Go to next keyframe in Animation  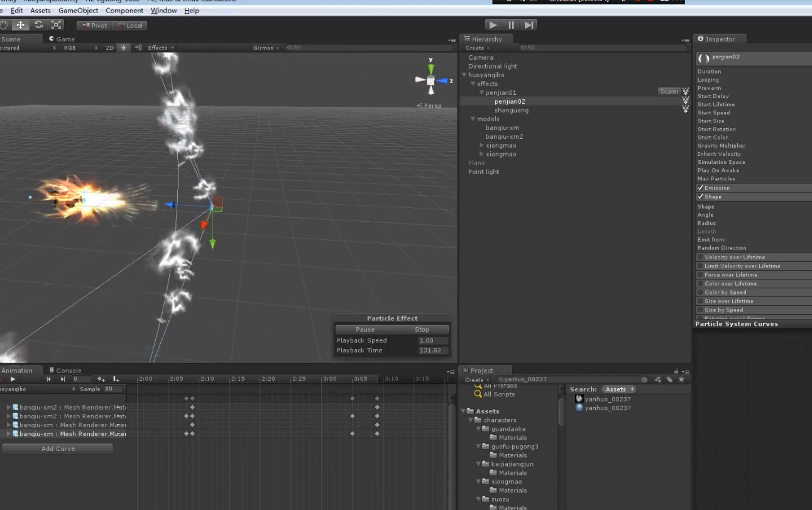click(62, 379)
